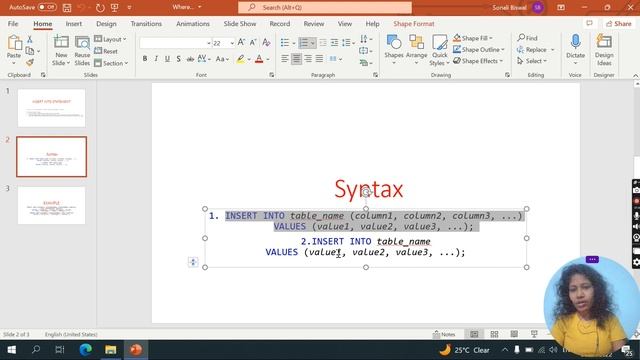Open the File menu
Viewport: 640px width, 360px height.
[13, 24]
